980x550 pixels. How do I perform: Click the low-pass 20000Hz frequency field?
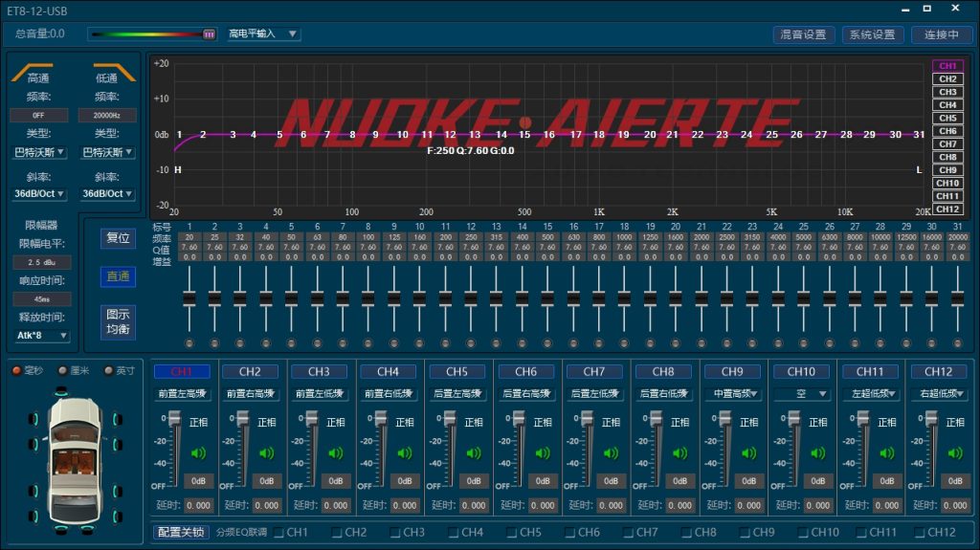click(x=107, y=115)
